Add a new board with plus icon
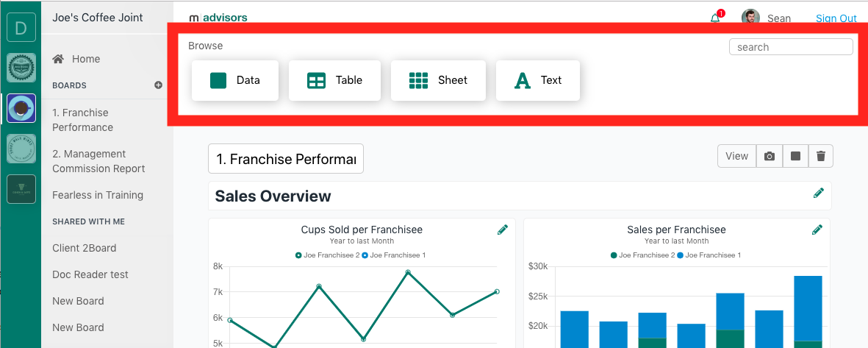This screenshot has width=868, height=348. pyautogui.click(x=158, y=85)
